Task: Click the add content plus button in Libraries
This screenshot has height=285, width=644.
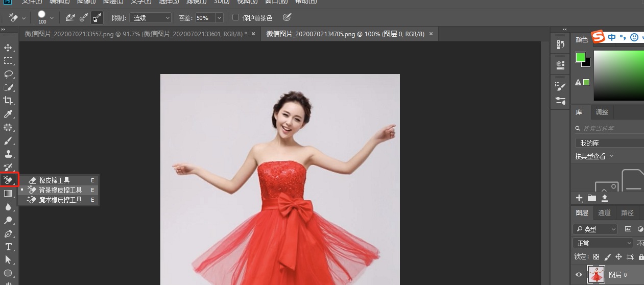Action: [x=579, y=198]
